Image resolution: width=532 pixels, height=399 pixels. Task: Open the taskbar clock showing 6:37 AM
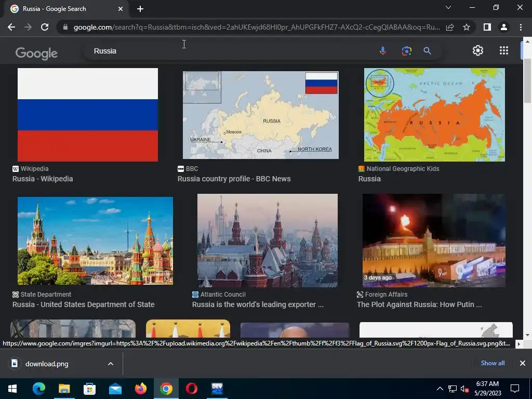tap(487, 389)
